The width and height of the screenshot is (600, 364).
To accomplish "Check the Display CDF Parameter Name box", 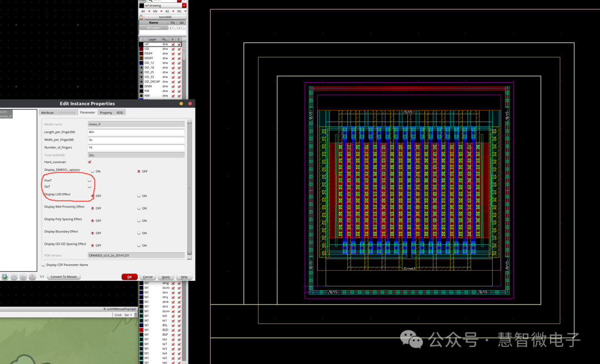I will tap(43, 265).
